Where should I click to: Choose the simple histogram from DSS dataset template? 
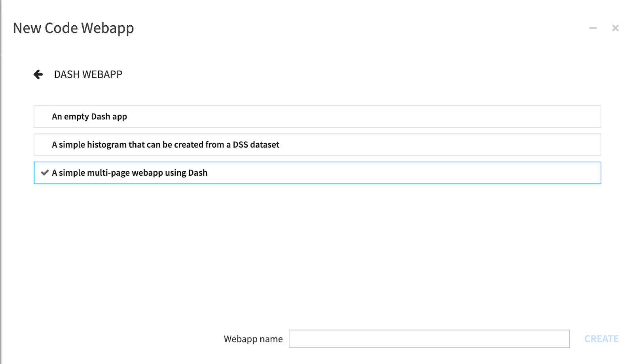point(317,145)
